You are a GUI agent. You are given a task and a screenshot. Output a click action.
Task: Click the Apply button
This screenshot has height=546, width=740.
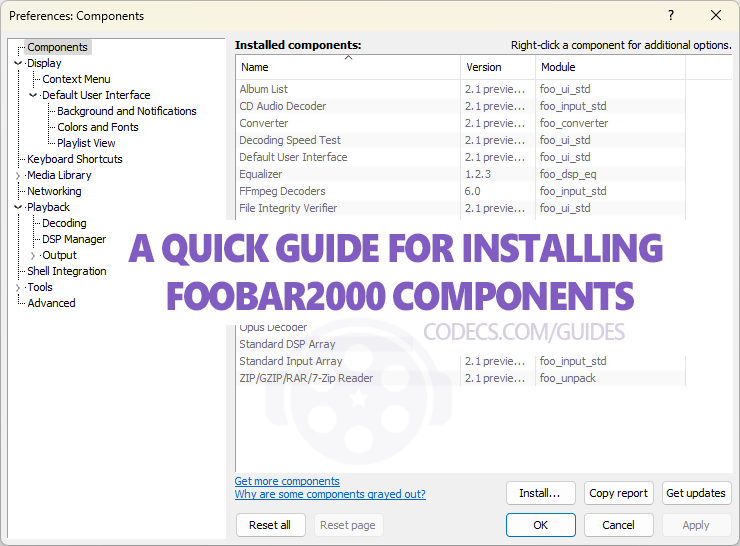[696, 525]
